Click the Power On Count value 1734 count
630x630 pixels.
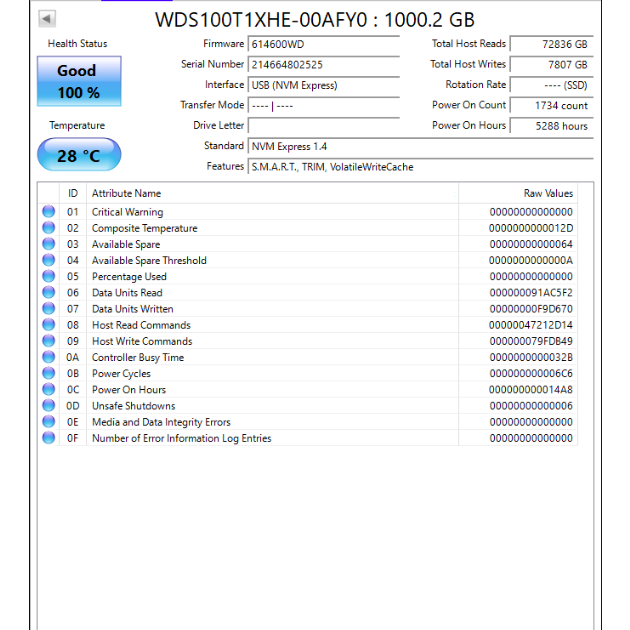pos(552,106)
